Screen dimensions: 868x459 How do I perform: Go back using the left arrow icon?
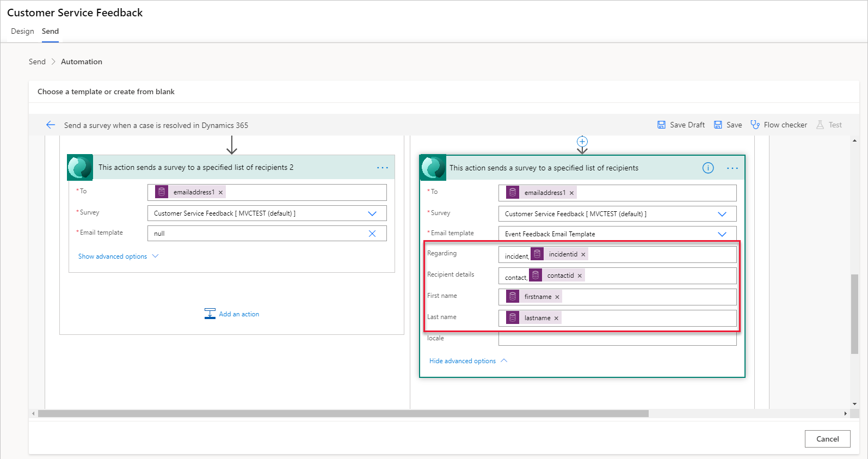pyautogui.click(x=51, y=125)
